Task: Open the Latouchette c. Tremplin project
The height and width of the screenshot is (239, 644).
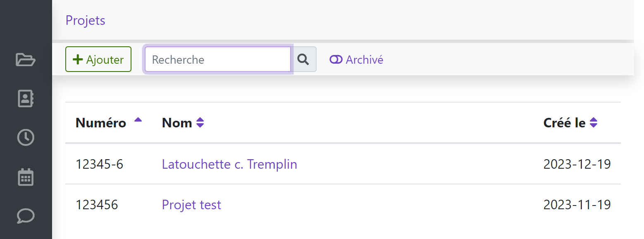Action: point(229,164)
